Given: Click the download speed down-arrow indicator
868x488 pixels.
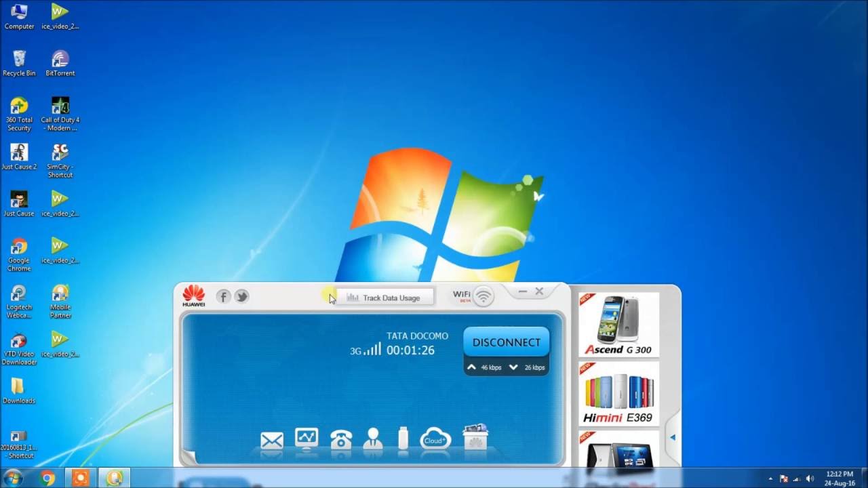Looking at the screenshot, I should 513,367.
